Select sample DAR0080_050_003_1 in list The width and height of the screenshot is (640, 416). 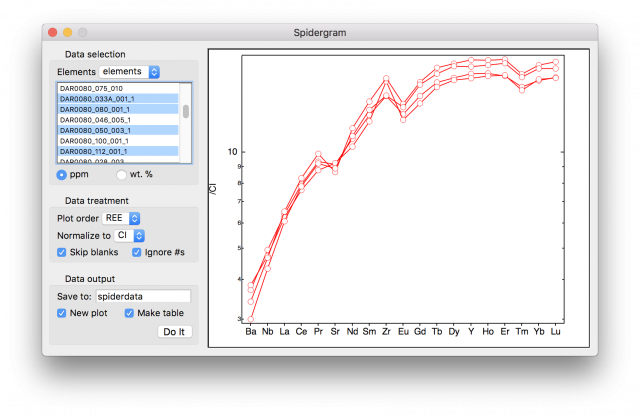click(118, 131)
